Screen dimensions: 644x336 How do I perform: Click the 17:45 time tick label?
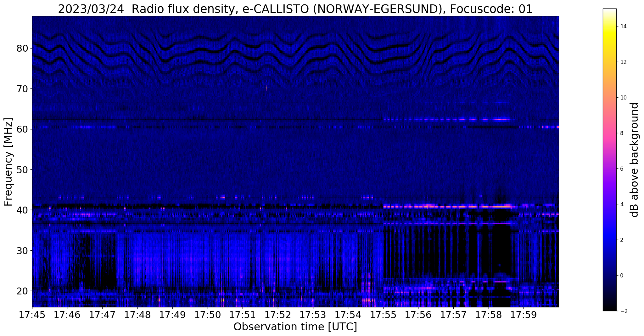click(32, 315)
